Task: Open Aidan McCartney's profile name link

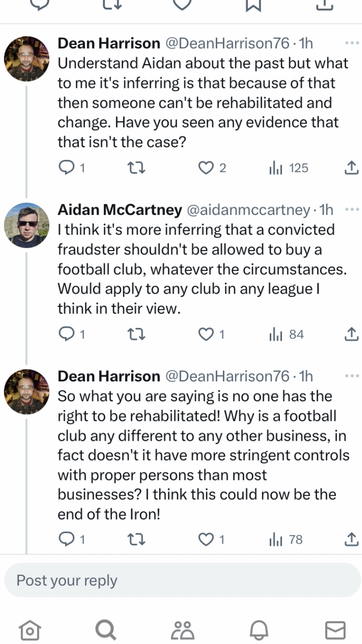Action: click(120, 210)
